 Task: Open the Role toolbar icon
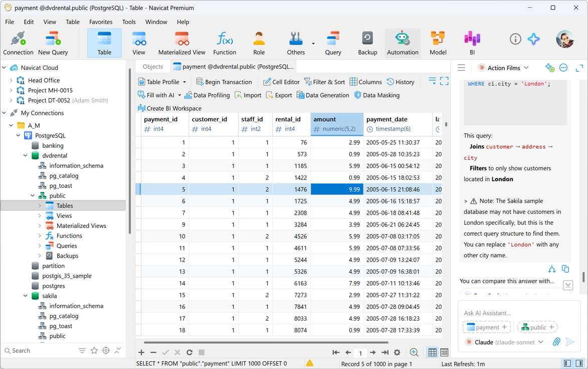259,43
